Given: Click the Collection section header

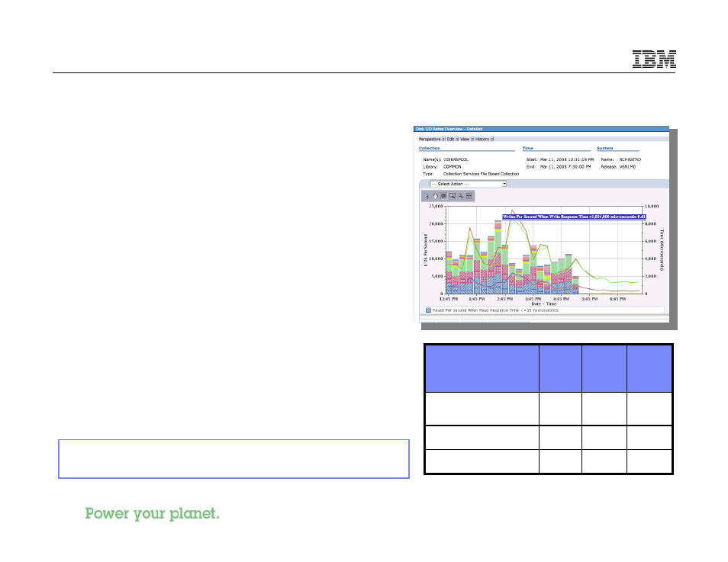Looking at the screenshot, I should coord(430,148).
